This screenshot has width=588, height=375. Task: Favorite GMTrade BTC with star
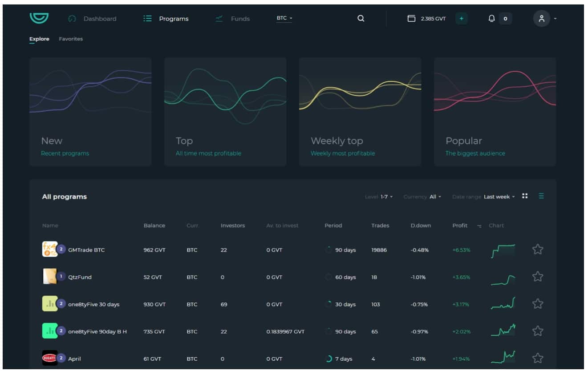click(538, 250)
